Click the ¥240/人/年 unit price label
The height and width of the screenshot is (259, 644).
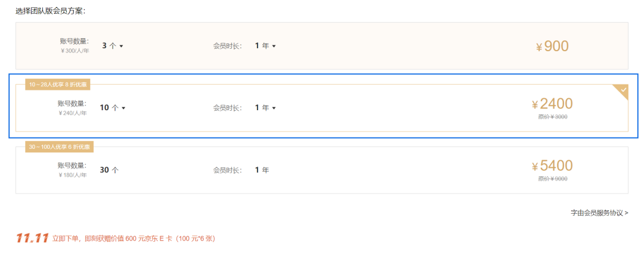pyautogui.click(x=73, y=113)
